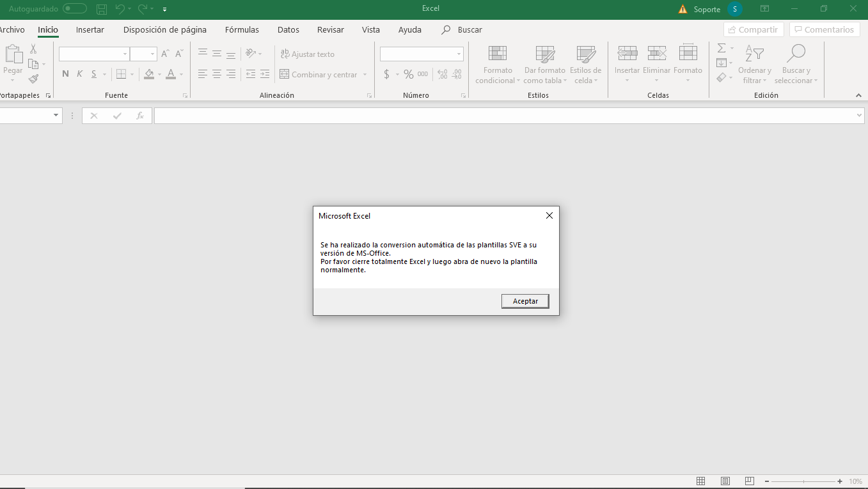Click Insertar cells icon
This screenshot has width=868, height=489.
tap(627, 53)
